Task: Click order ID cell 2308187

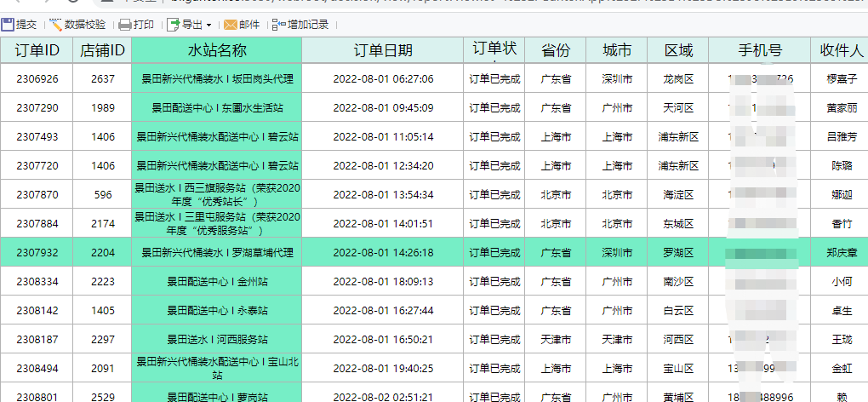Action: 37,339
